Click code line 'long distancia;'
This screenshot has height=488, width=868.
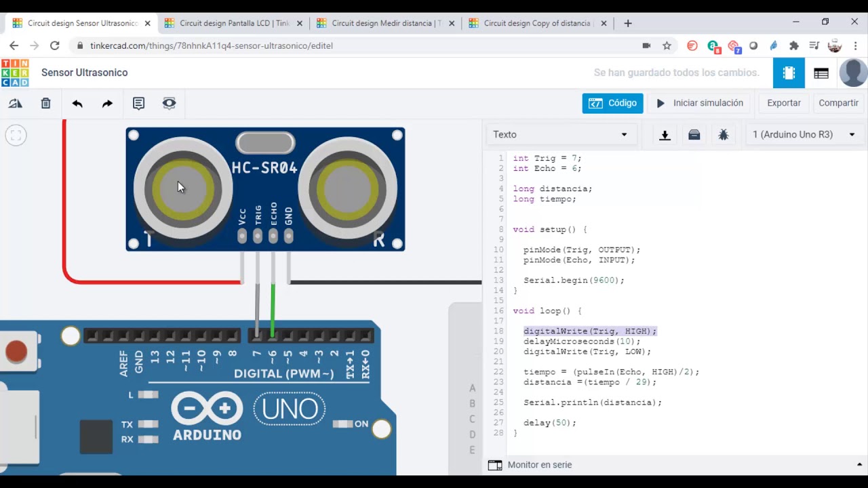(553, 188)
